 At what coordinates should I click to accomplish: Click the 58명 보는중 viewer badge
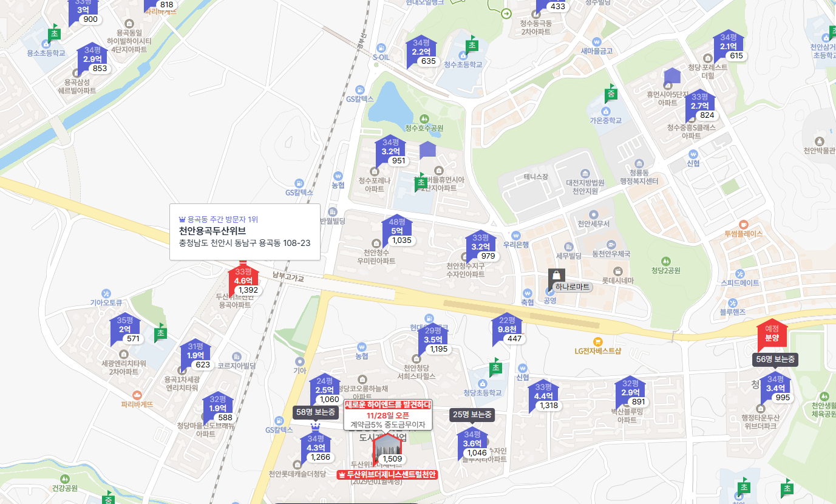(316, 412)
